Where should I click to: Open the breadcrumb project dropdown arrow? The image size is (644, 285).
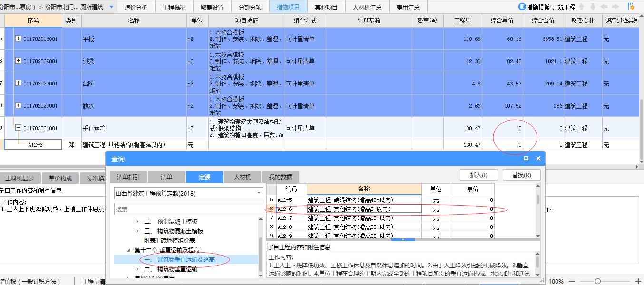(x=112, y=7)
